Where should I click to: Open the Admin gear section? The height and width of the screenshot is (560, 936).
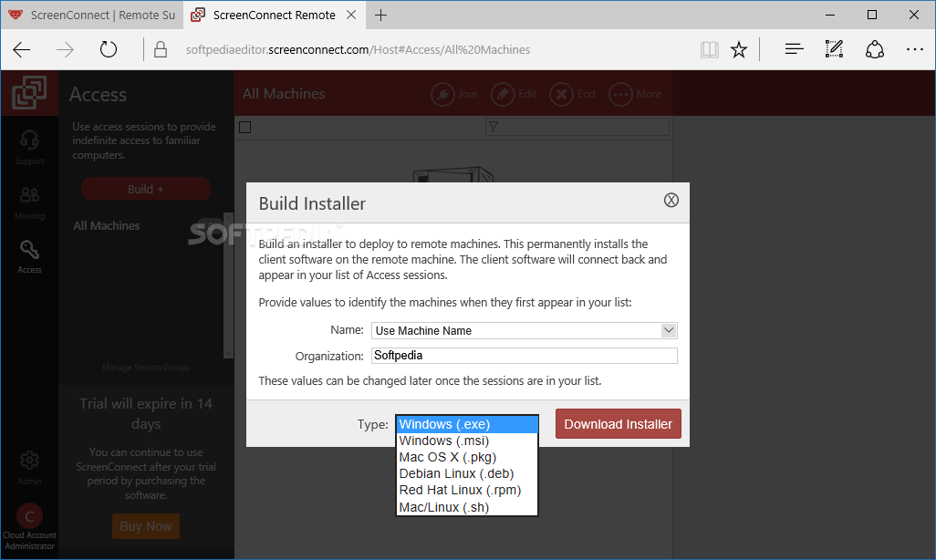point(29,468)
